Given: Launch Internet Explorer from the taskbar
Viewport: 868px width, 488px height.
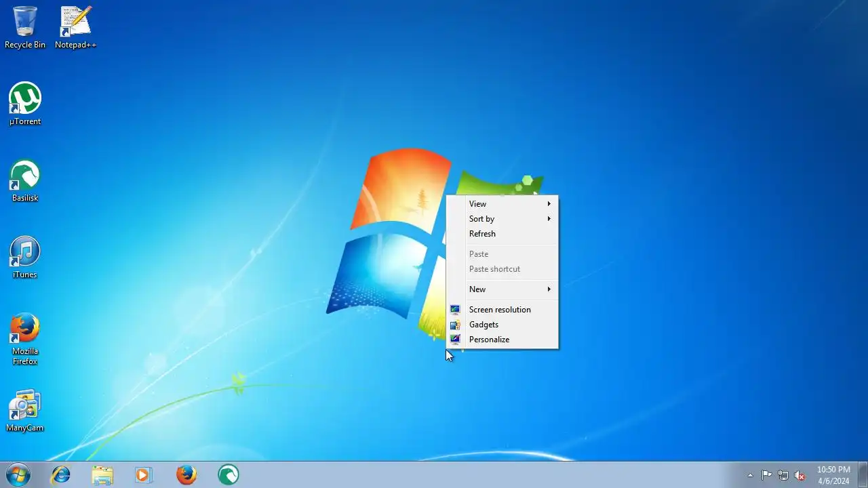Looking at the screenshot, I should 61,474.
